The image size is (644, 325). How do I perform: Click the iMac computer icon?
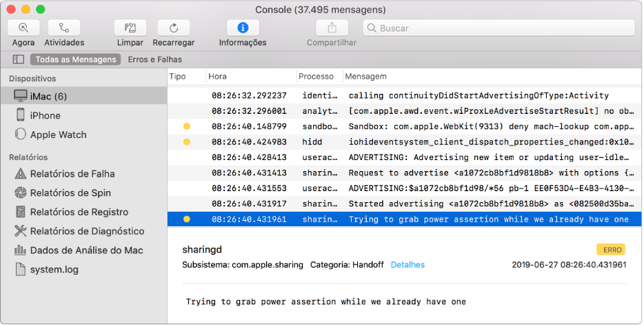click(x=21, y=96)
